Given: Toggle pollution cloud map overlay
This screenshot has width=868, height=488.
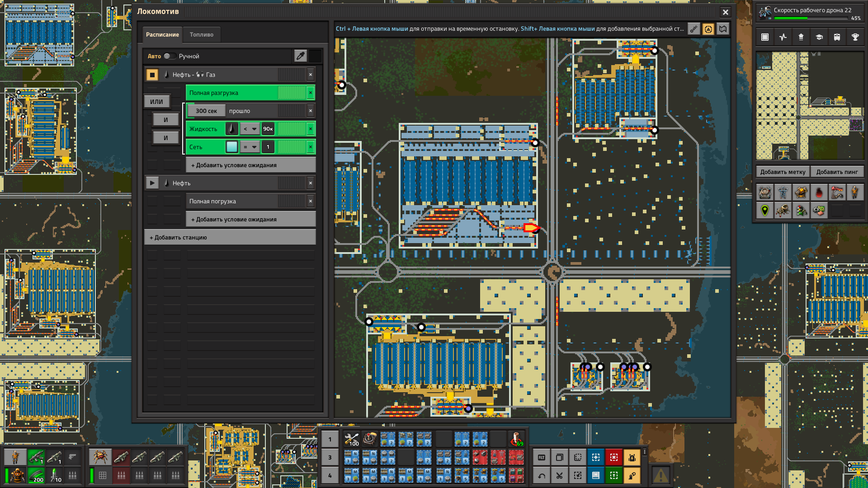Looking at the screenshot, I should point(819,192).
